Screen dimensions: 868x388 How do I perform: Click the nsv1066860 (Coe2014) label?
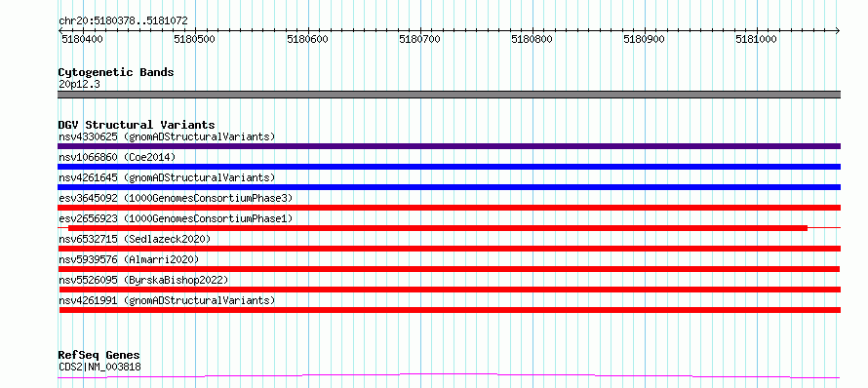point(117,157)
